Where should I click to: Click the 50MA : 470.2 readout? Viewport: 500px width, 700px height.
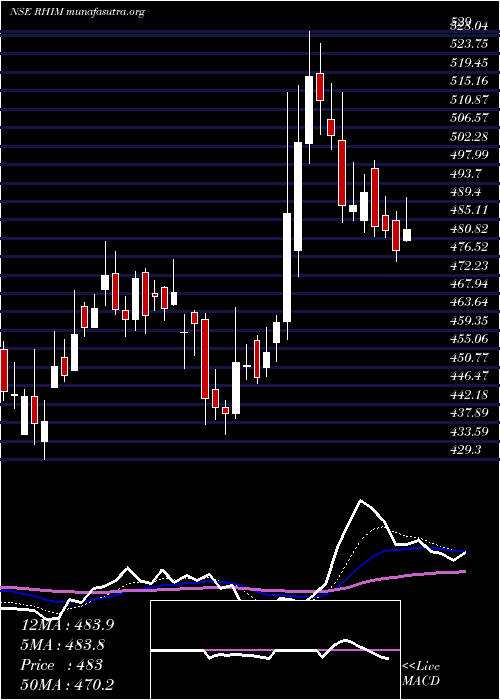[67, 684]
